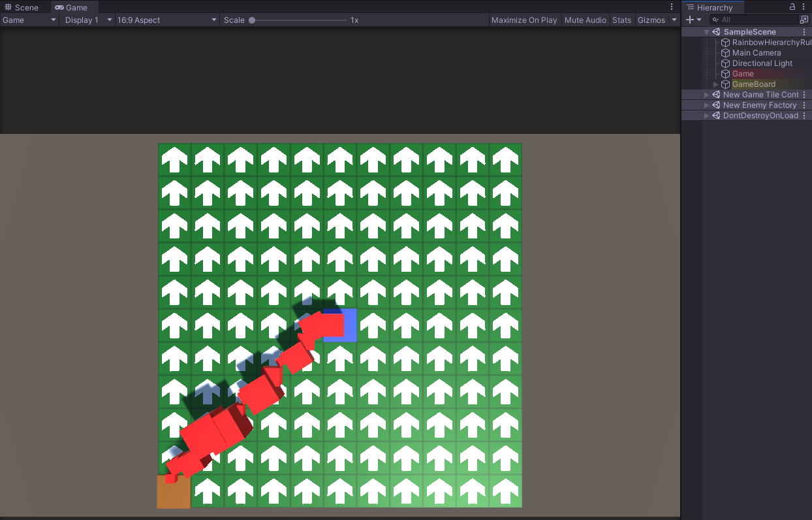Open the Gizmos dropdown arrow
The image size is (812, 520).
674,20
